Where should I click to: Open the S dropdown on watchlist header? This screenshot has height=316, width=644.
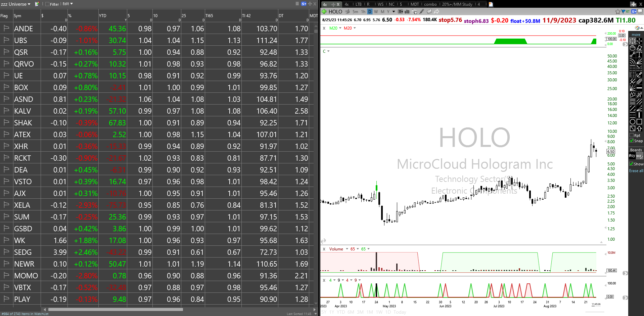[304, 4]
